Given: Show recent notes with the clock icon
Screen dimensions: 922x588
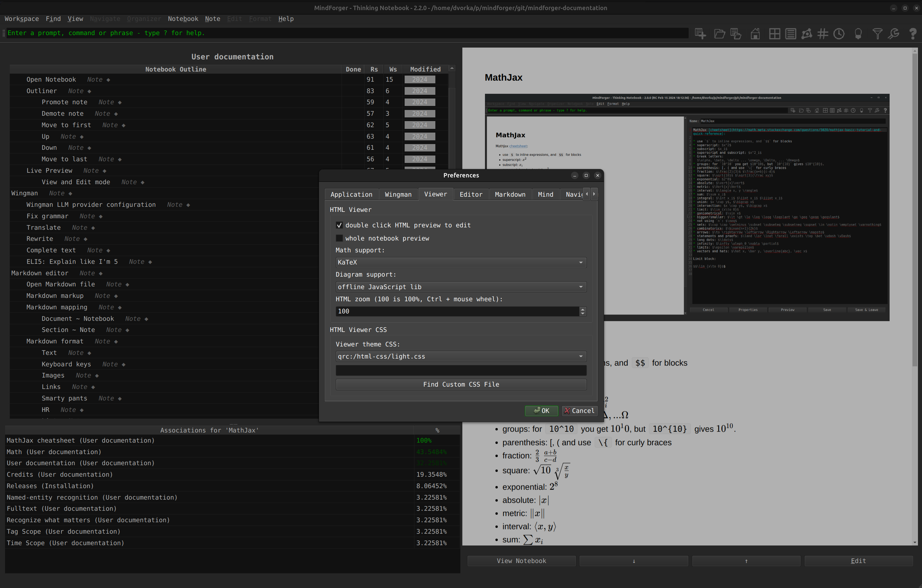Looking at the screenshot, I should click(x=839, y=34).
